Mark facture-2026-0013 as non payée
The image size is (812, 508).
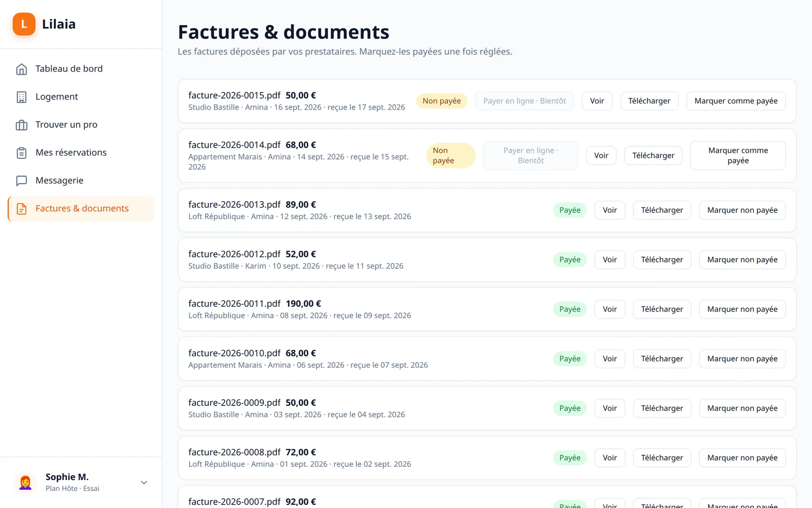point(742,210)
